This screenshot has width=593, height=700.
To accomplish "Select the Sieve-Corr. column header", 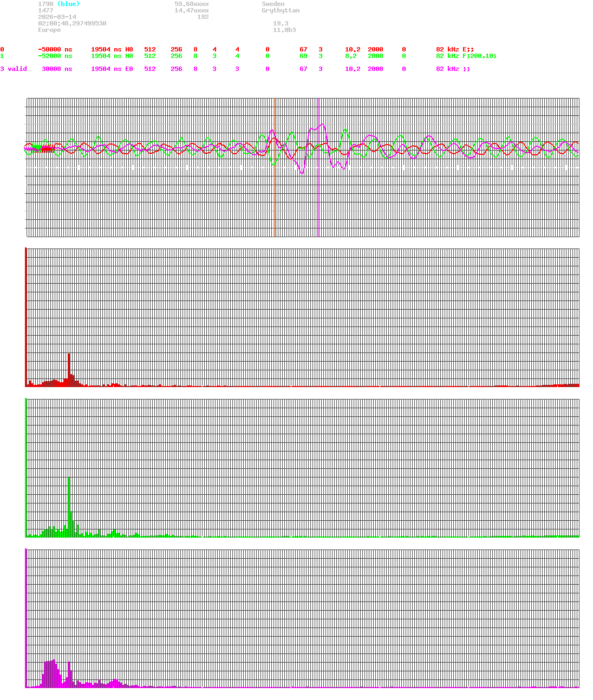I will 53,43.
